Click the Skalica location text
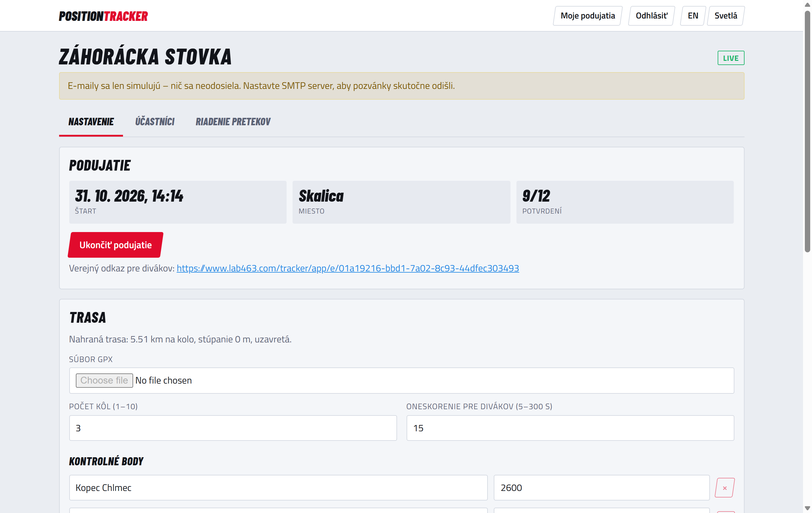This screenshot has height=513, width=812. click(321, 196)
